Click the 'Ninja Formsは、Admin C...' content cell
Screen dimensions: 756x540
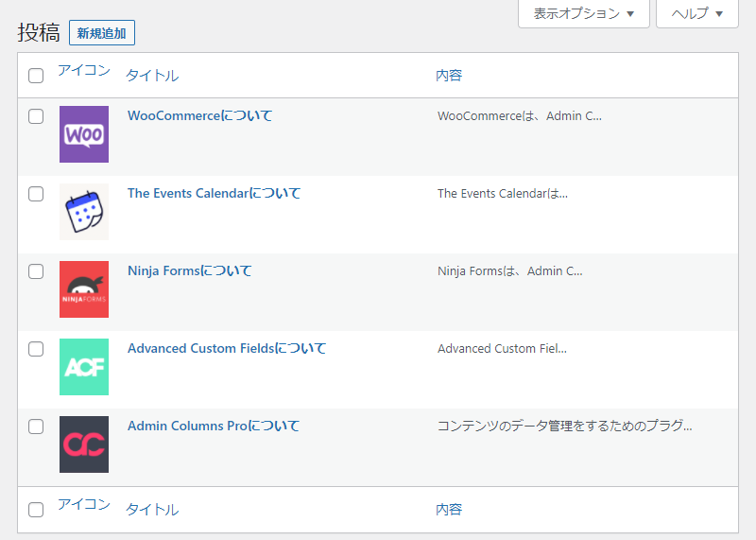pos(509,271)
